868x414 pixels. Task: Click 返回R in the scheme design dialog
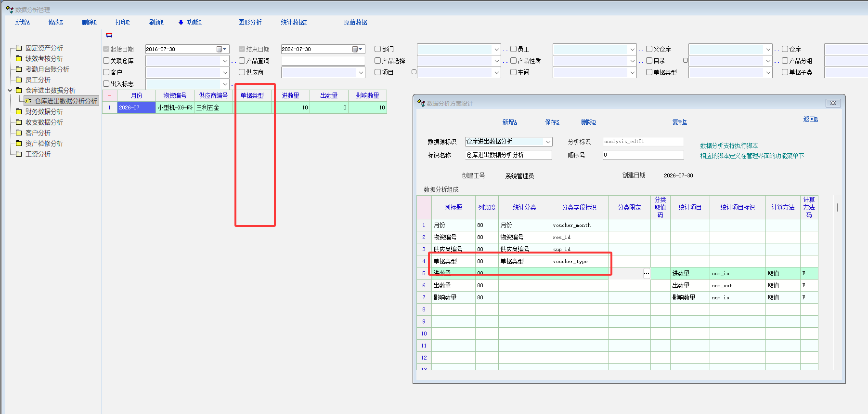[811, 119]
